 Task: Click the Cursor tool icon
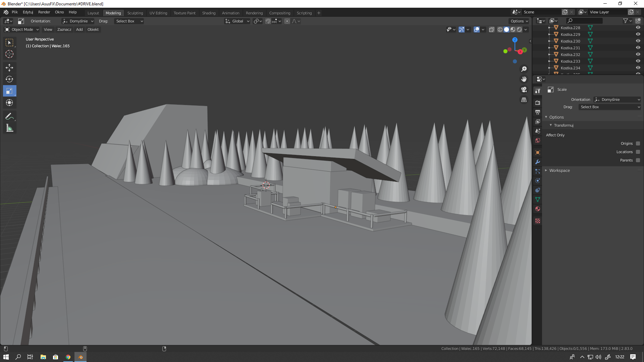pos(9,54)
